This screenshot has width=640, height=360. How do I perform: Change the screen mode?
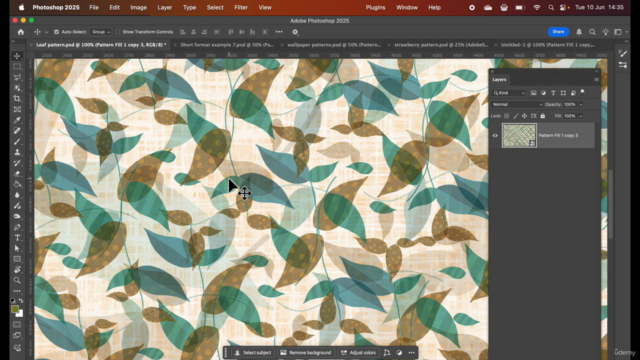click(17, 336)
